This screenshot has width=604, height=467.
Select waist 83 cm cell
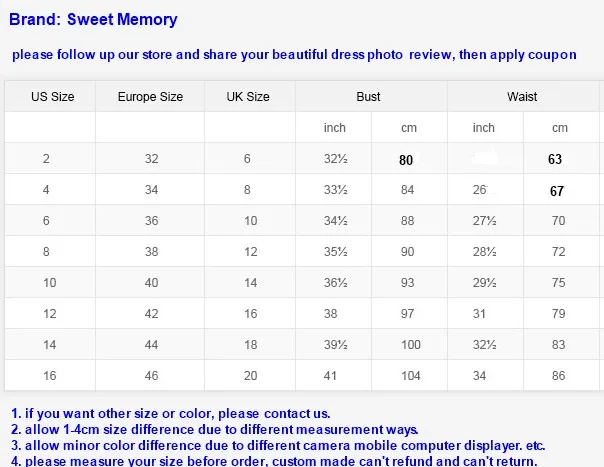click(x=559, y=344)
